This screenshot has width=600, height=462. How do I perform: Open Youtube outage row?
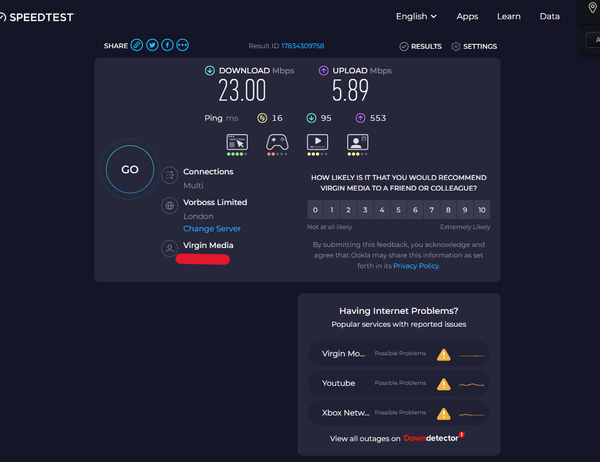click(399, 383)
